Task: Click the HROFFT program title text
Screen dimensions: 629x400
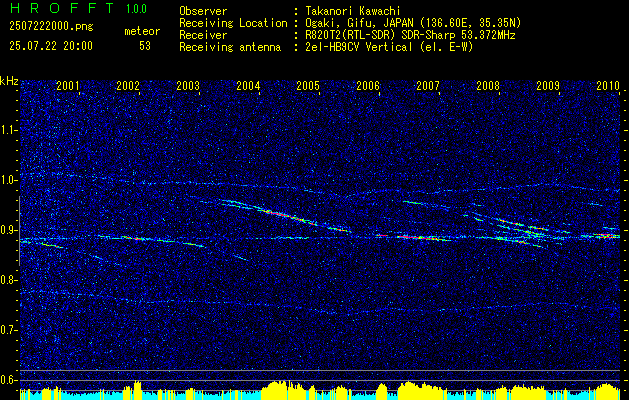Action: [62, 8]
